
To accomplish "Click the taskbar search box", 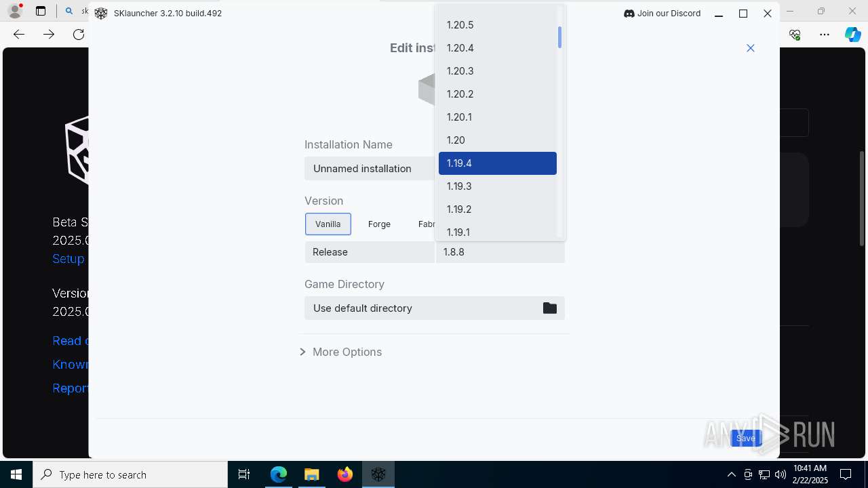I will pos(130,474).
